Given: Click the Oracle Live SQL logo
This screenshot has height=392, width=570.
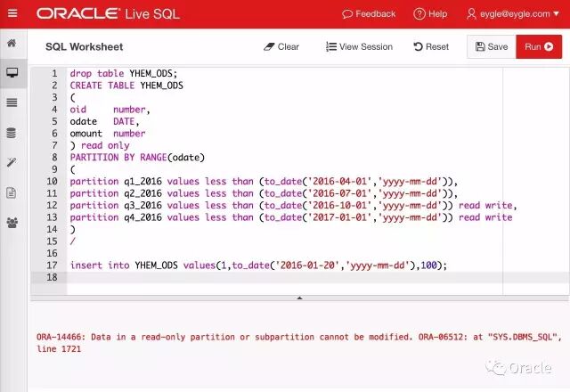Looking at the screenshot, I should click(108, 14).
